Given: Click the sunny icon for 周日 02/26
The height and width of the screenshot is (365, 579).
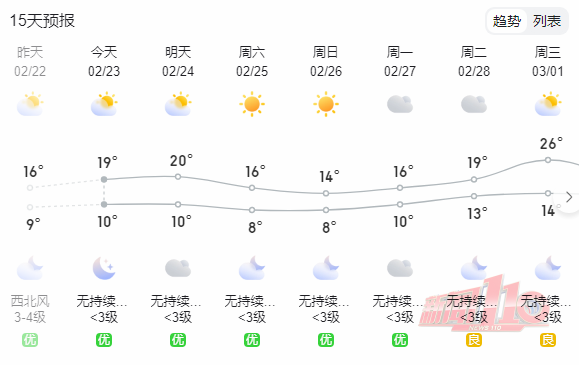Looking at the screenshot, I should point(326,104).
